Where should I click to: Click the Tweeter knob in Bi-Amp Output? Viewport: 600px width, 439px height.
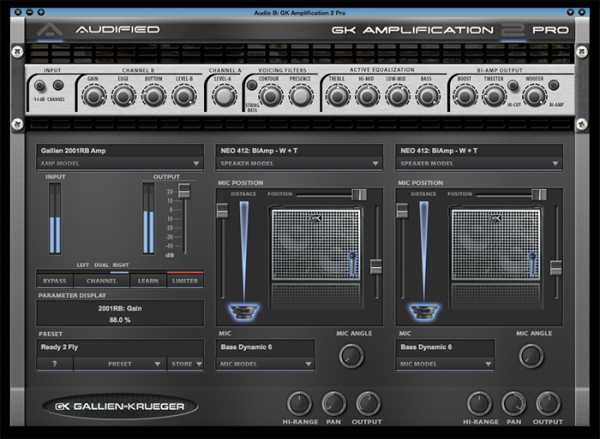(x=494, y=96)
